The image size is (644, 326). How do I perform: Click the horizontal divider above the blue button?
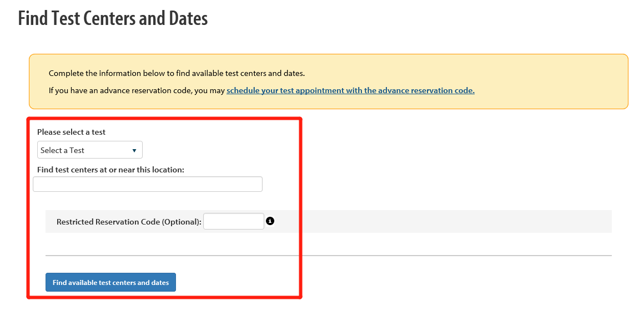point(329,256)
